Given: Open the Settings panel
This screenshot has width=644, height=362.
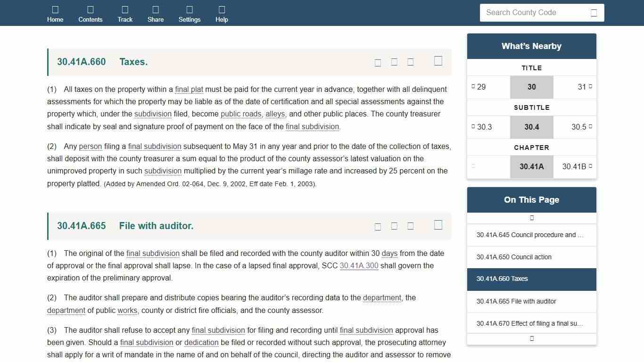Looking at the screenshot, I should 190,14.
